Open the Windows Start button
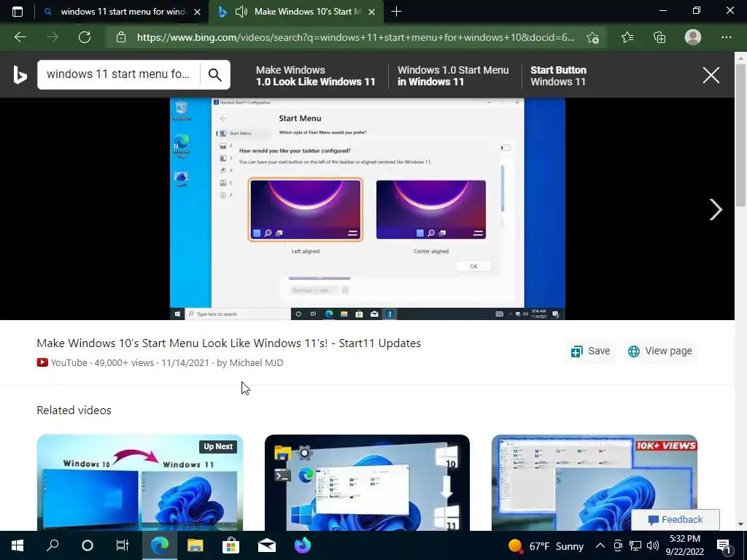Image resolution: width=747 pixels, height=560 pixels. tap(18, 545)
